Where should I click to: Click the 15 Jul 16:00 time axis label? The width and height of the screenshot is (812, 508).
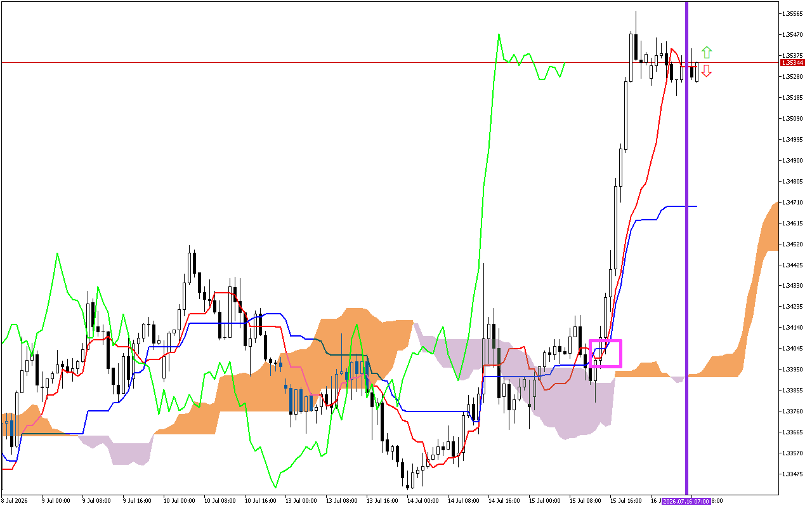(627, 500)
